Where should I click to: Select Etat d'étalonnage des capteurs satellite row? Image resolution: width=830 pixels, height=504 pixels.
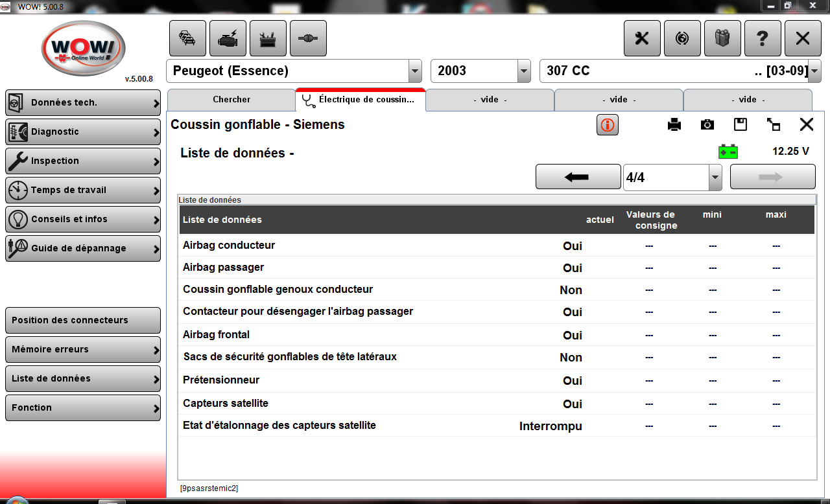(497, 426)
